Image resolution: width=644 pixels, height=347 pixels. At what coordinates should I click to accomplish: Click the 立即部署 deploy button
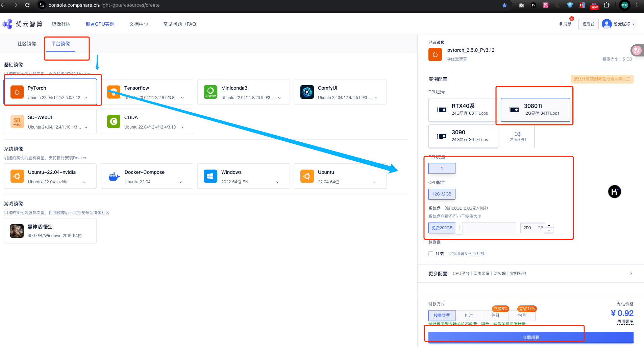point(531,338)
